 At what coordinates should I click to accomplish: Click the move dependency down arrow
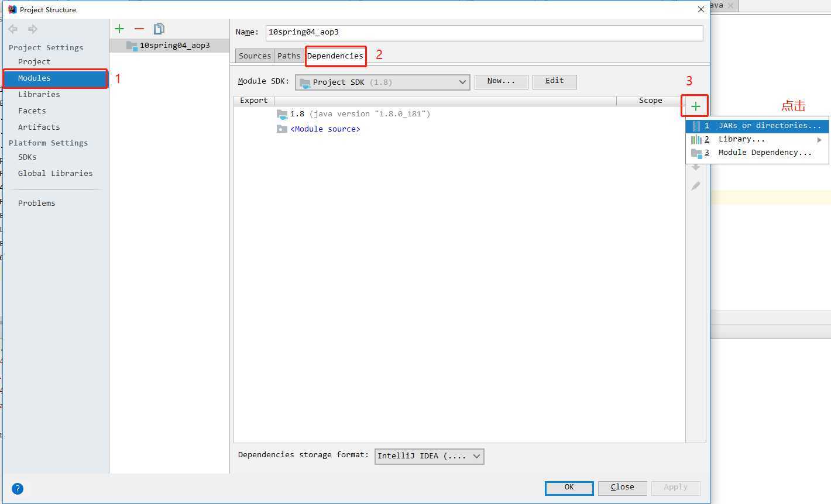tap(695, 167)
